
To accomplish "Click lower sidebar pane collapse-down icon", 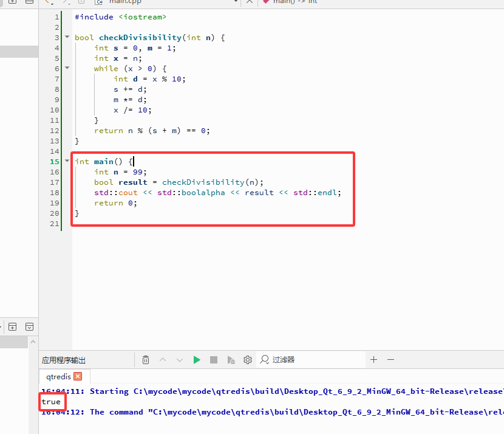I will 29,327.
